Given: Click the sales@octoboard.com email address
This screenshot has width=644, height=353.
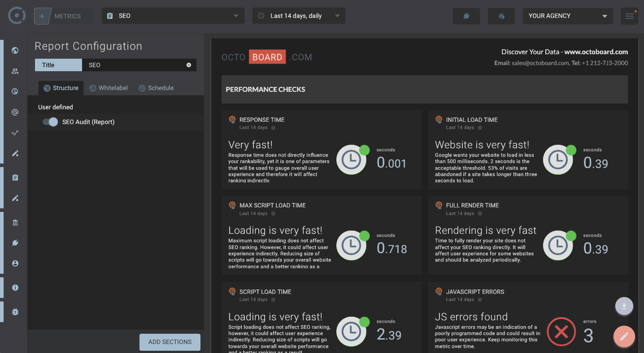Looking at the screenshot, I should 540,63.
